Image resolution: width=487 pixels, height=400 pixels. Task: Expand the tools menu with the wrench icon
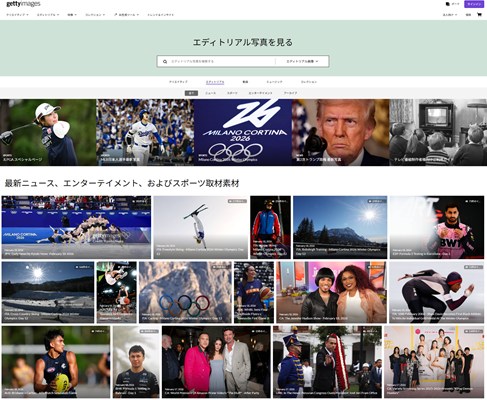point(126,15)
